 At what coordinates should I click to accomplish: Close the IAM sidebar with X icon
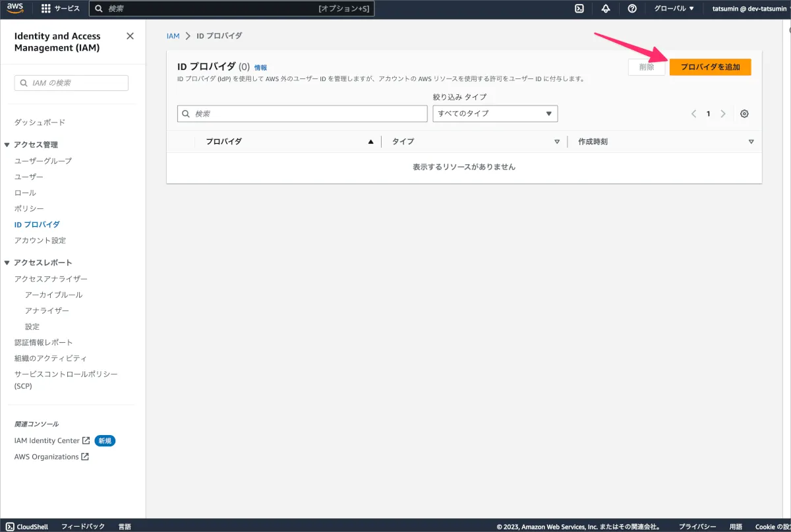click(130, 36)
